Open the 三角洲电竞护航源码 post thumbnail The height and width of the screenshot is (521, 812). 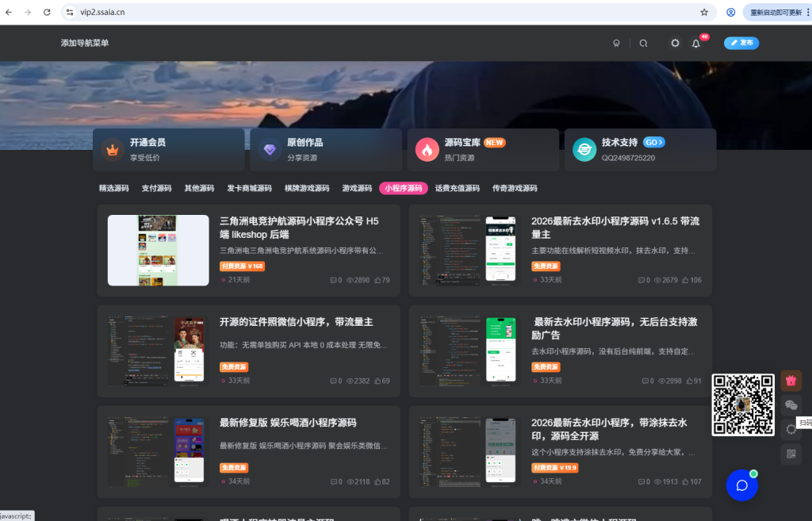click(x=159, y=250)
